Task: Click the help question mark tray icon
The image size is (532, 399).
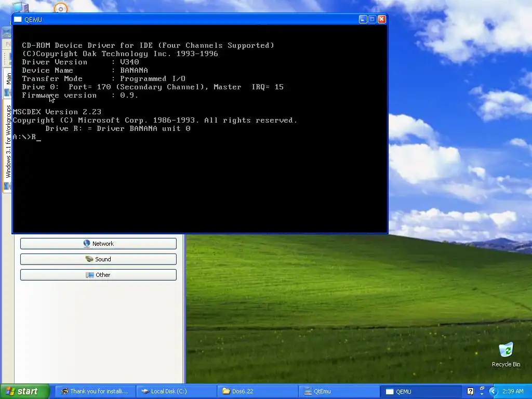Action: tap(470, 391)
